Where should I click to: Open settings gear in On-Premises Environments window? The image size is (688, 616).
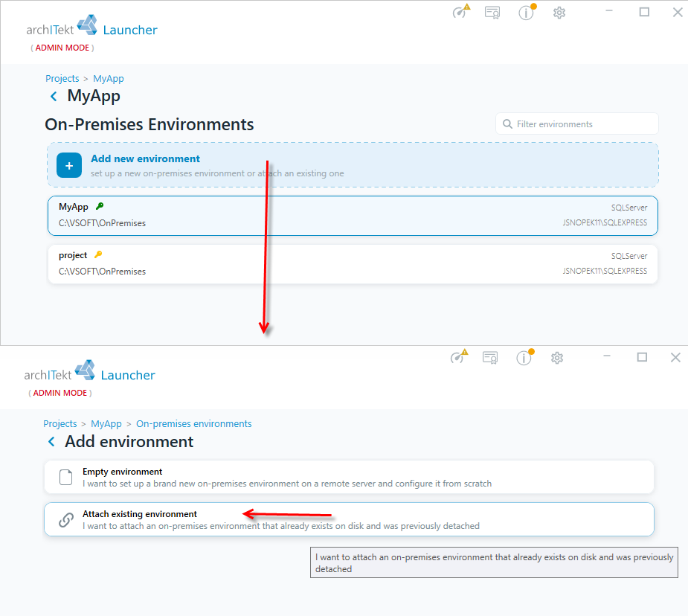pos(559,13)
